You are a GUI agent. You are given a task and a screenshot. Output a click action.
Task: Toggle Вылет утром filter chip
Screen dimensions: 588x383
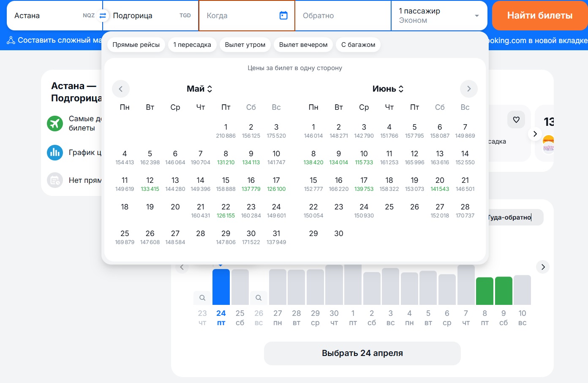pyautogui.click(x=245, y=45)
